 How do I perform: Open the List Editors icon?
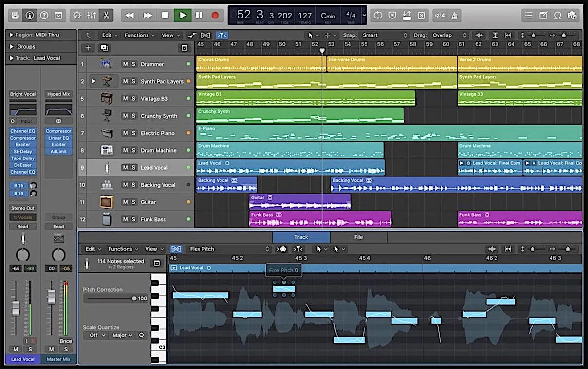point(528,15)
